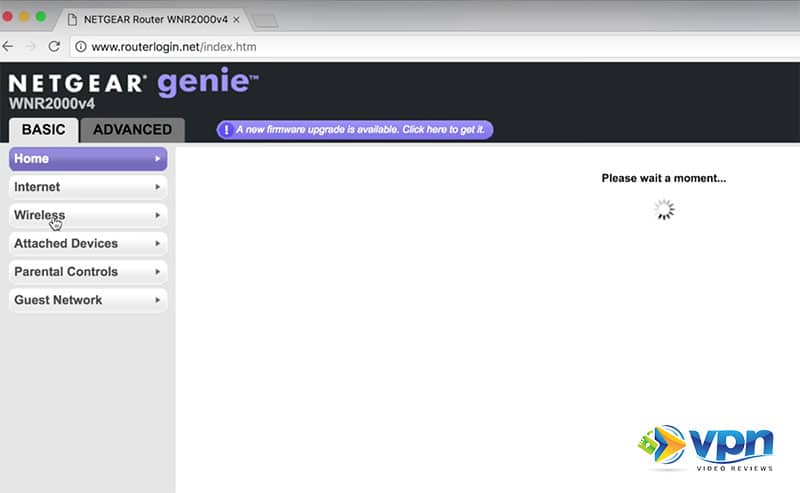This screenshot has width=800, height=493.
Task: View site info icon in address bar
Action: (x=81, y=47)
